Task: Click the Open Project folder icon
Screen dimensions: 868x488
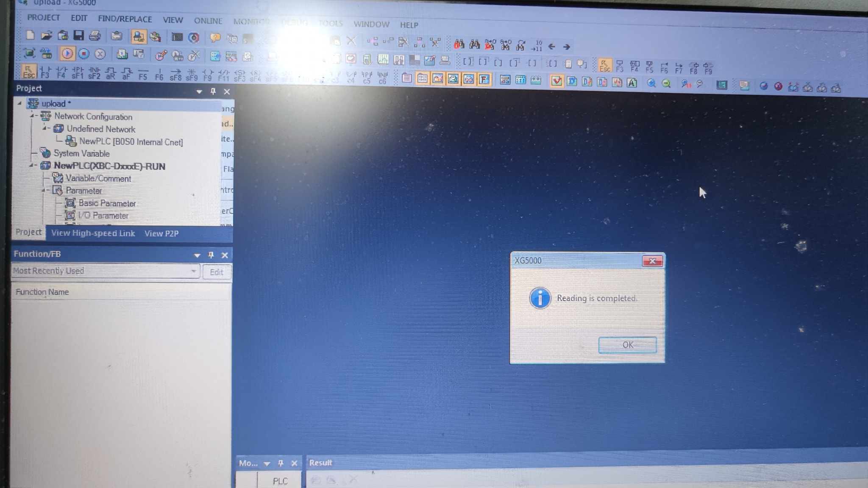Action: [46, 36]
